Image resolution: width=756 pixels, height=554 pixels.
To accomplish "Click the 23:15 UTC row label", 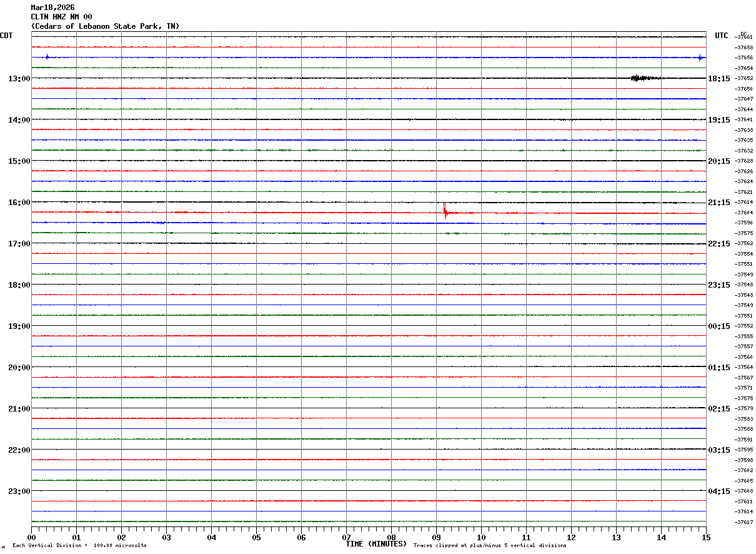I will click(x=719, y=285).
